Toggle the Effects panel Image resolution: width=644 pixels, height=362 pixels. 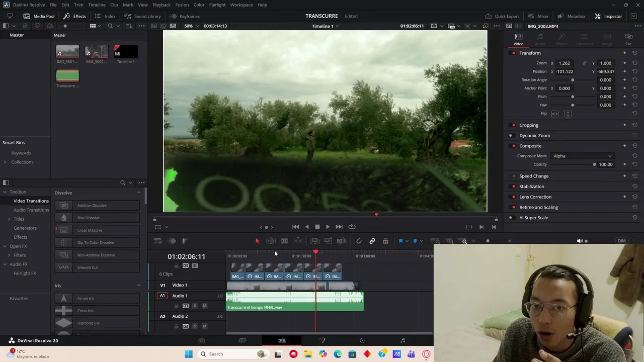click(74, 16)
